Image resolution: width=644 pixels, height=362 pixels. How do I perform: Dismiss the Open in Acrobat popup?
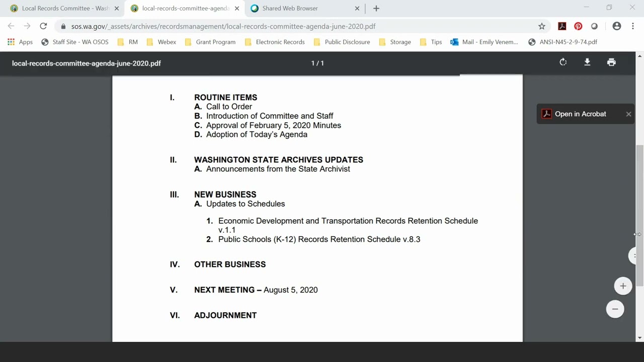(x=628, y=114)
